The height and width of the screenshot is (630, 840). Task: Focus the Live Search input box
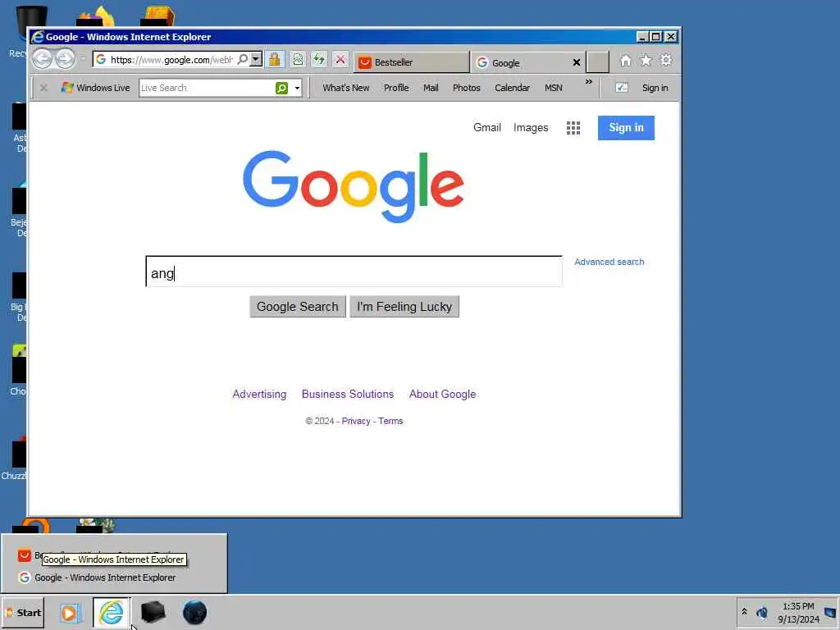tap(207, 88)
